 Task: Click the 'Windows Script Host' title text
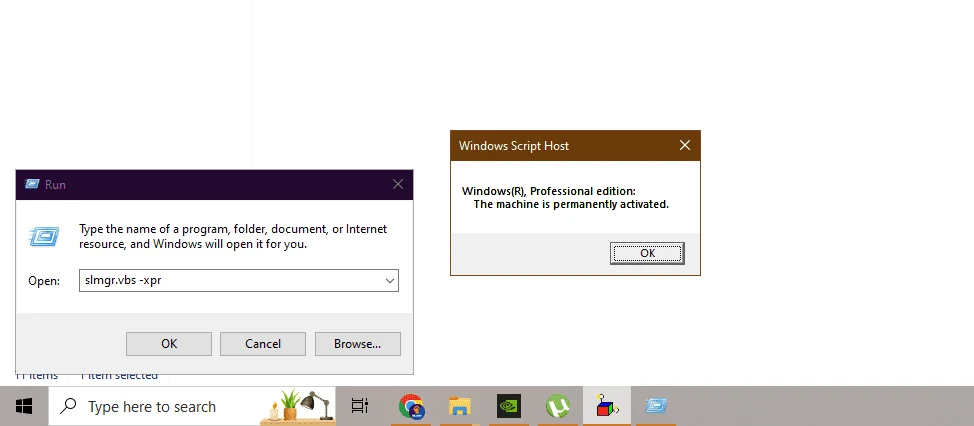[x=514, y=146]
